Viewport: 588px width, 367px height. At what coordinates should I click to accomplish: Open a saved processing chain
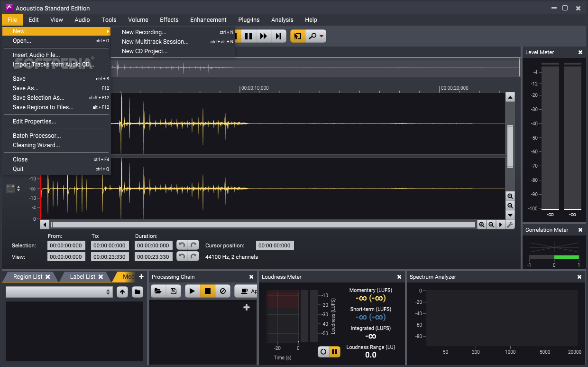(158, 291)
